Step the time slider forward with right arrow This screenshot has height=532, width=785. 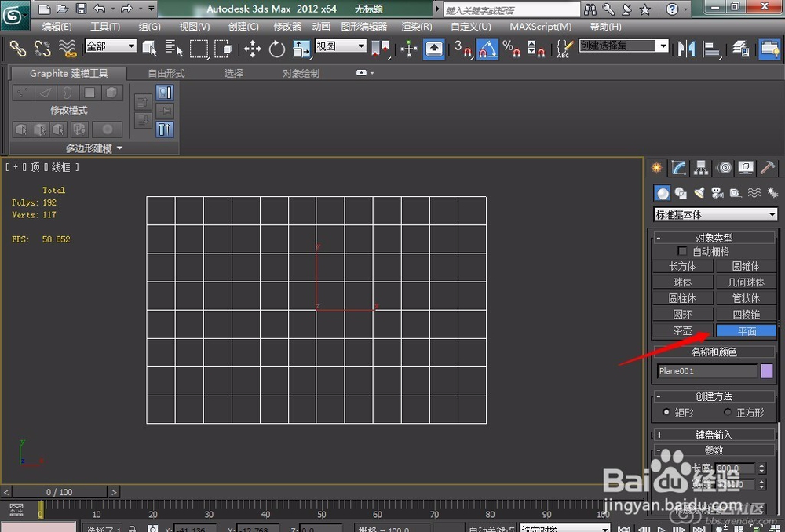click(114, 492)
